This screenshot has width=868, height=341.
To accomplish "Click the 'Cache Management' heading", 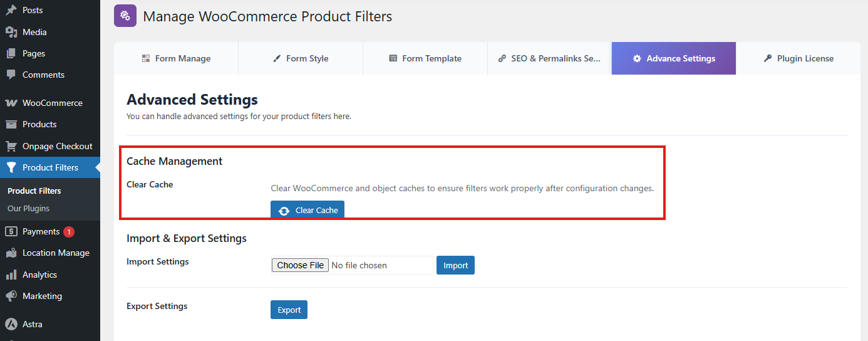I will (175, 161).
